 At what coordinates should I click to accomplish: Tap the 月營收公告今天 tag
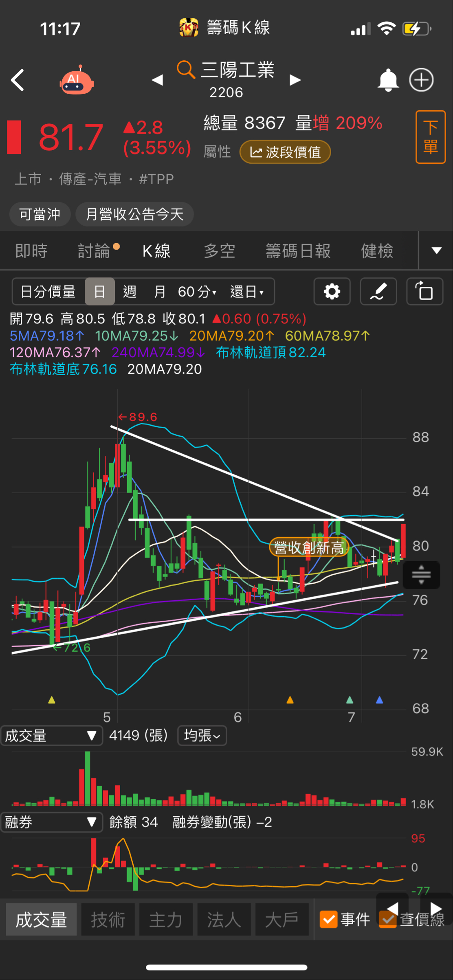pos(134,214)
